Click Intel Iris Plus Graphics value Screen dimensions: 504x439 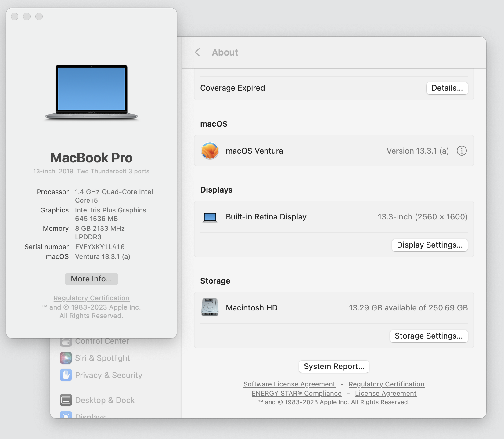[x=110, y=214]
